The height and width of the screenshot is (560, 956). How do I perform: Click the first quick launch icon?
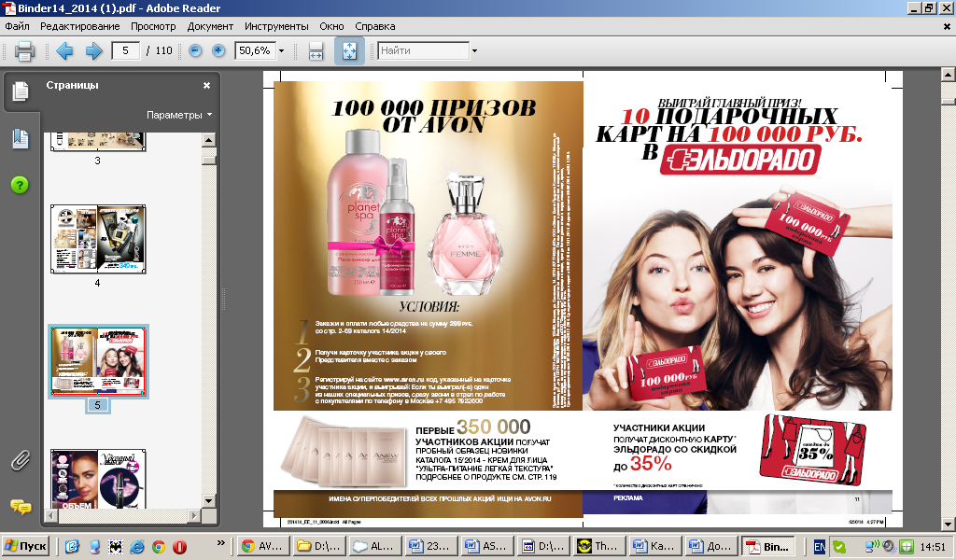coord(72,546)
